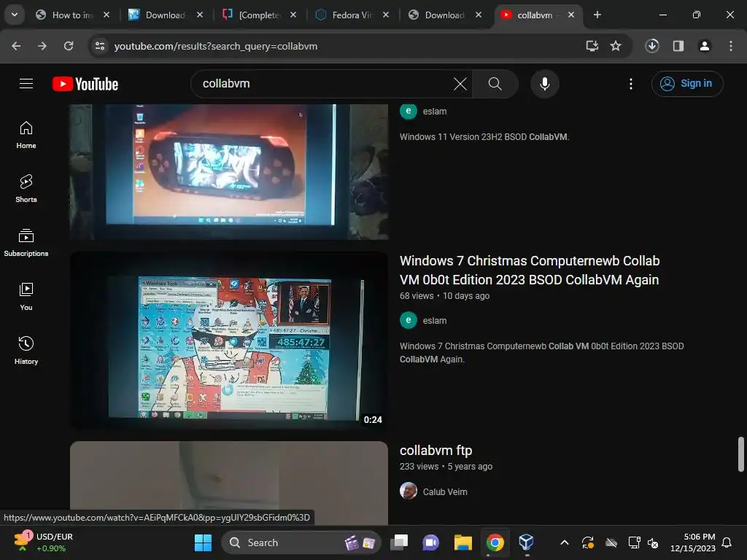Switch to second 'Download' tab with globe icon

445,15
